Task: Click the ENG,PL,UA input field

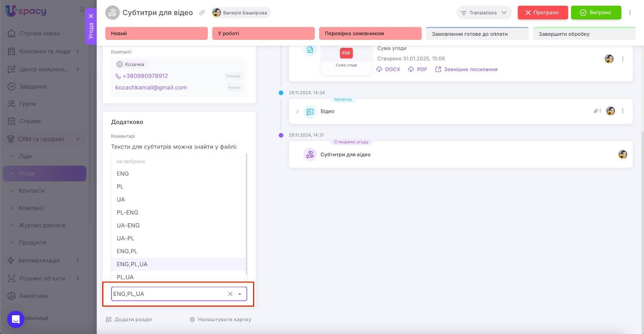Action: (x=179, y=294)
